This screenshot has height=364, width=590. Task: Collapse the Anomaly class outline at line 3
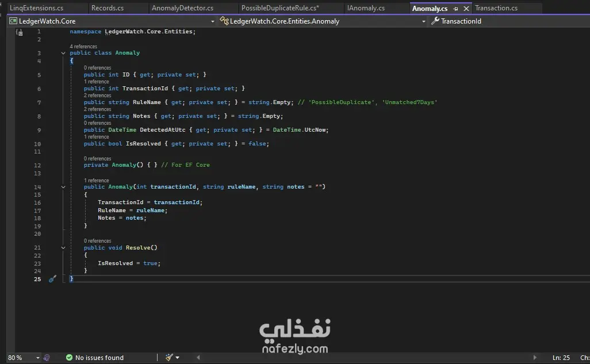[x=63, y=53]
